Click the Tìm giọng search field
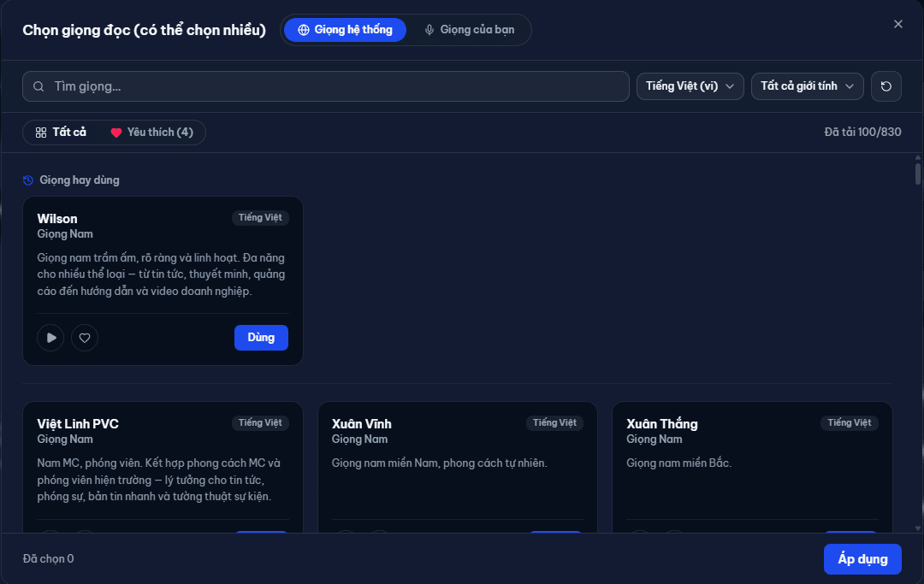This screenshot has height=584, width=924. 326,86
